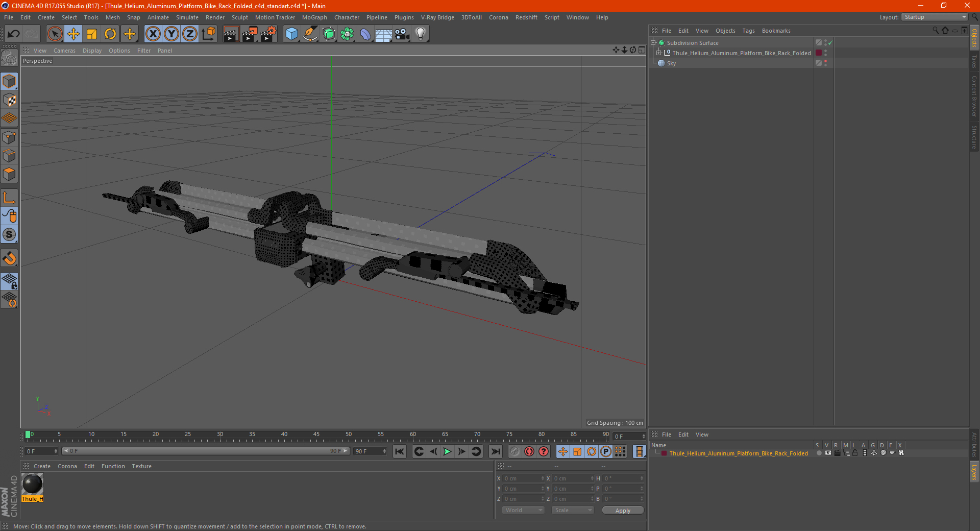Image resolution: width=980 pixels, height=531 pixels.
Task: Click the magnet soft selection icon
Action: [9, 258]
